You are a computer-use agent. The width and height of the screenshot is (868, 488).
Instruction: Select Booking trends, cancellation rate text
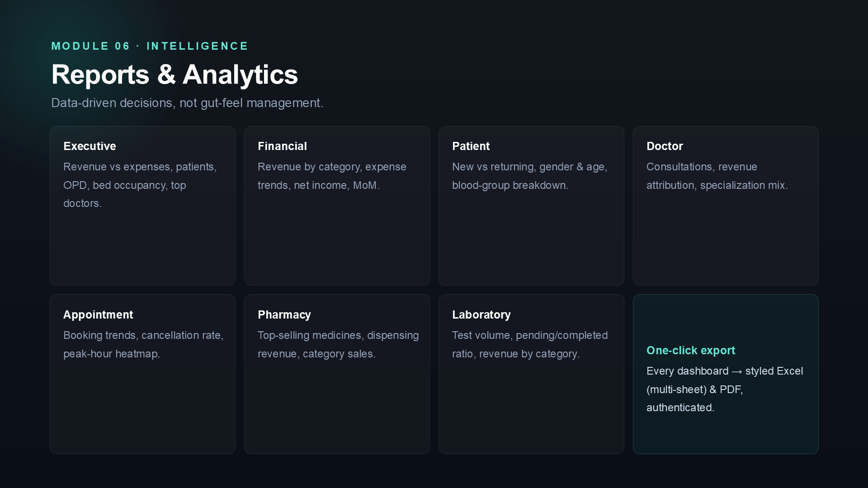pos(143,344)
